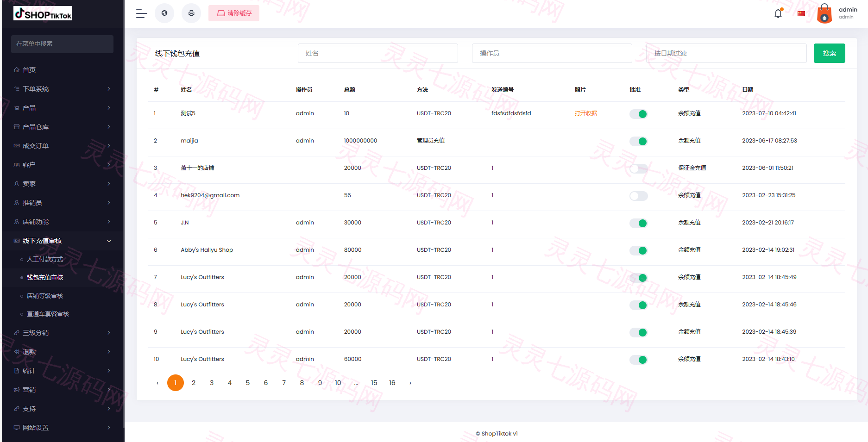Go to pagination page 16
This screenshot has width=868, height=442.
coord(392,383)
